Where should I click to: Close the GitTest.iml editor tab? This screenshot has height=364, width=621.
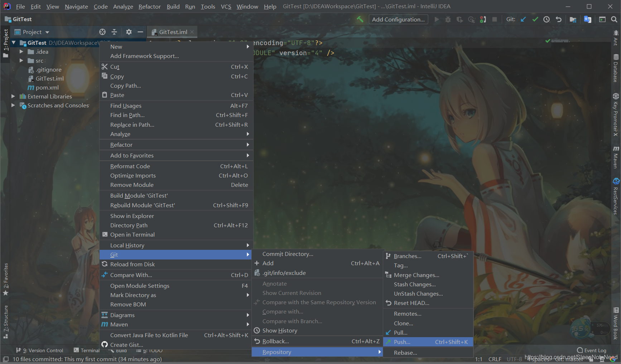pyautogui.click(x=192, y=32)
